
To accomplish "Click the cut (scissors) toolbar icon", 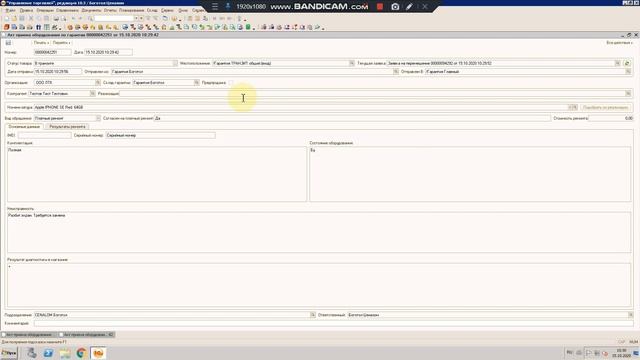I will click(31, 19).
